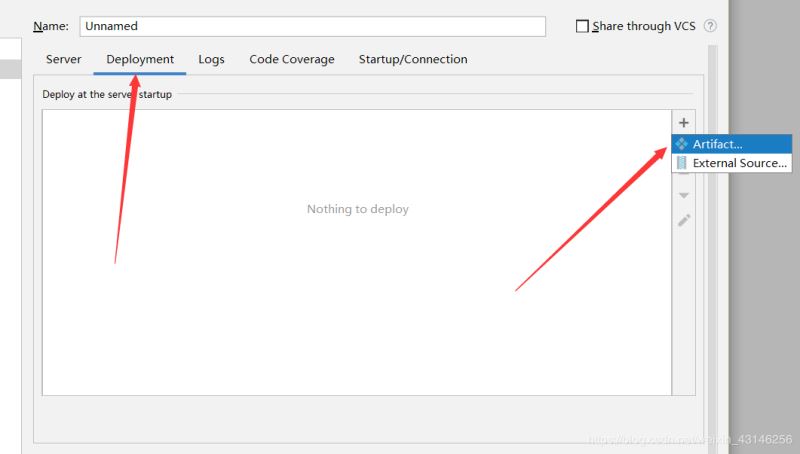Click the External Source archive icon
Viewport: 800px width, 454px height.
point(682,163)
